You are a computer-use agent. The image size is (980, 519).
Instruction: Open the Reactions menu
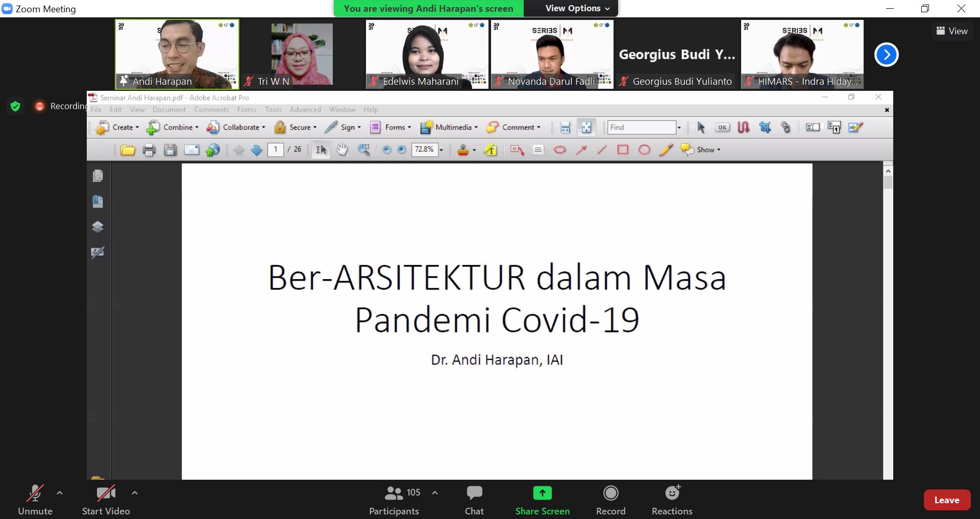672,500
